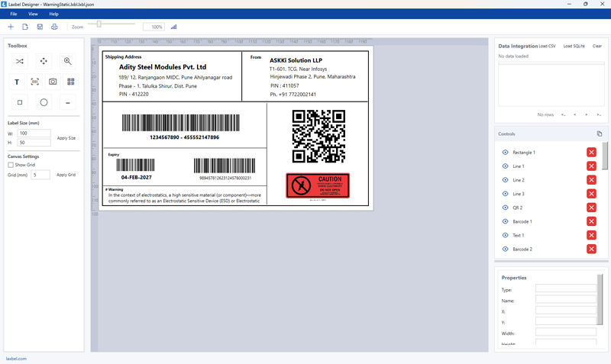Delete the Line 2 control
611x364 pixels.
coord(591,180)
